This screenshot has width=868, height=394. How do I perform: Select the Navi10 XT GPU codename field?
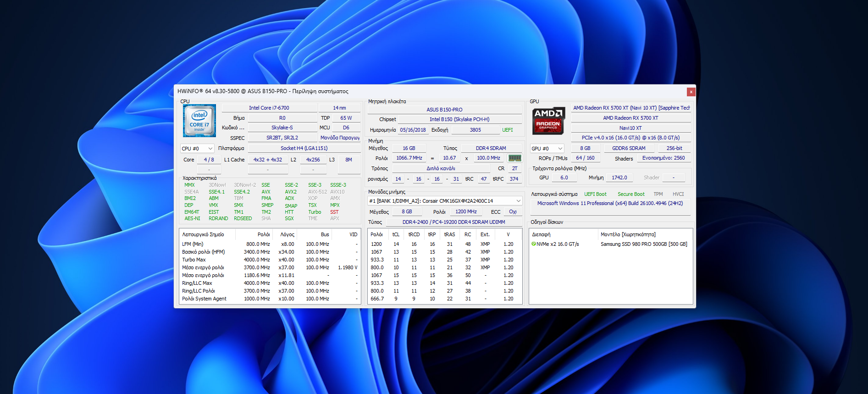point(630,128)
